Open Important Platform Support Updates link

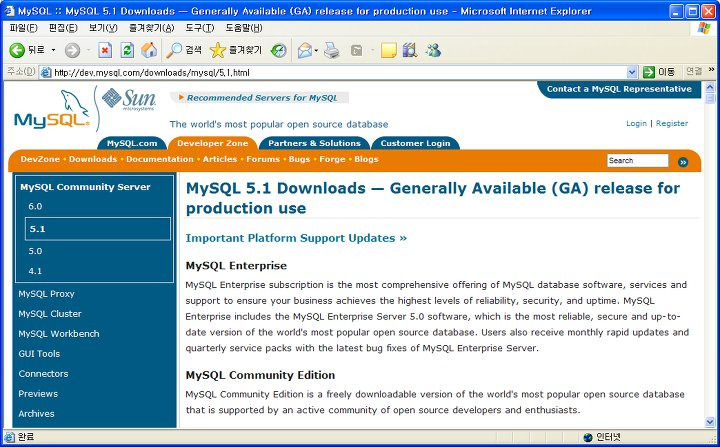click(296, 238)
